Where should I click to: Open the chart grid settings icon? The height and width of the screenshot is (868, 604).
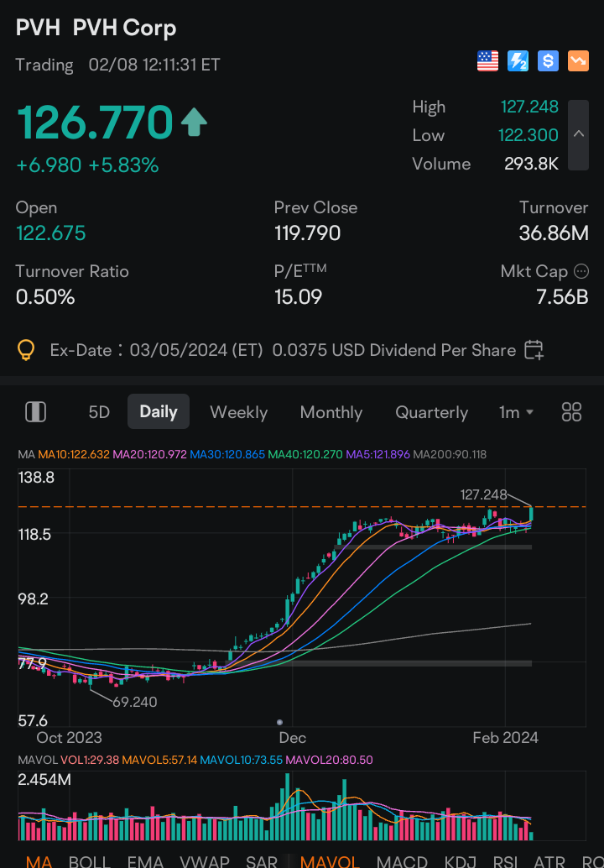(571, 412)
